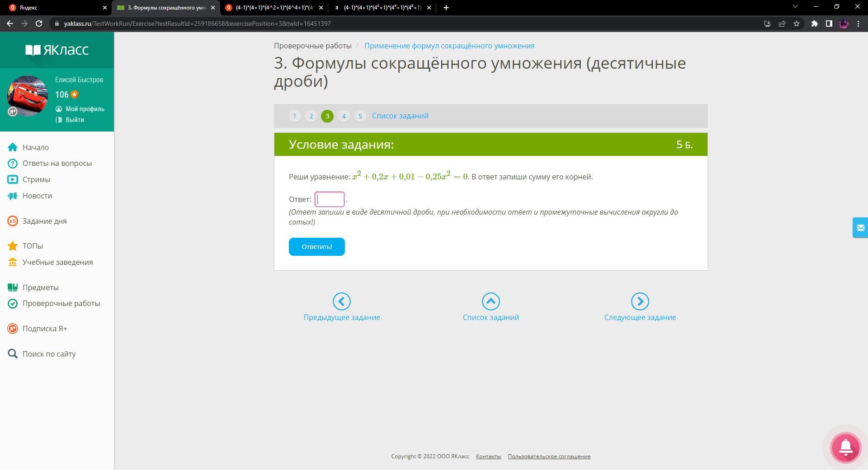Click the ЯКласс logo
This screenshot has height=470, width=868.
[x=57, y=50]
